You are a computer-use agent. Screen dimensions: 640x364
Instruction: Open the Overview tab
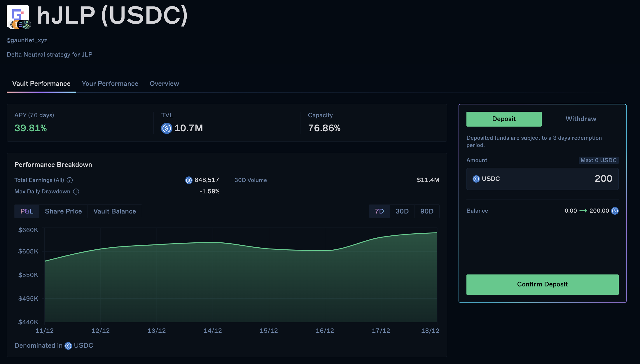pyautogui.click(x=164, y=84)
